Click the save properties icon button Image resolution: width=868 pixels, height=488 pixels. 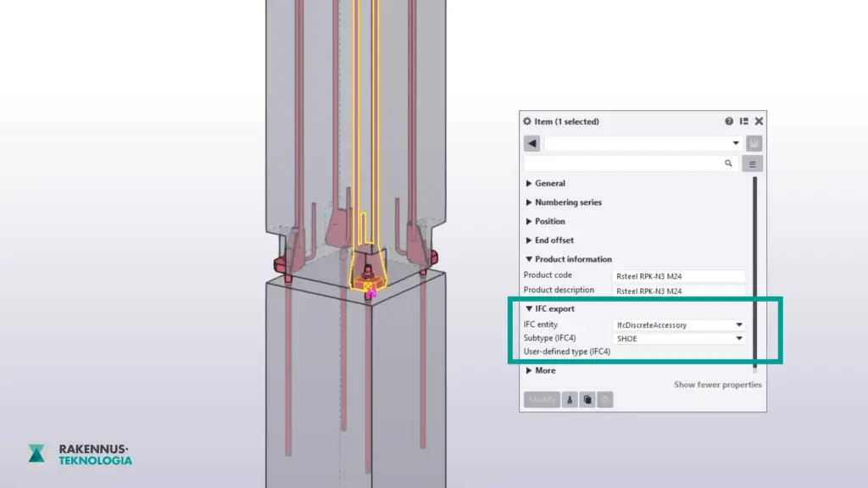754,143
